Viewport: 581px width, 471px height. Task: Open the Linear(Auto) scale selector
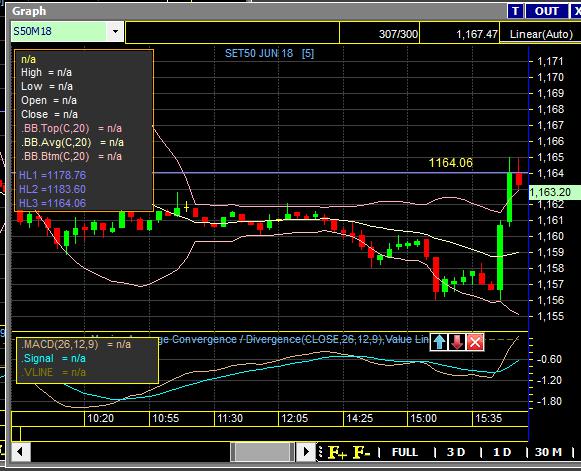(x=541, y=34)
